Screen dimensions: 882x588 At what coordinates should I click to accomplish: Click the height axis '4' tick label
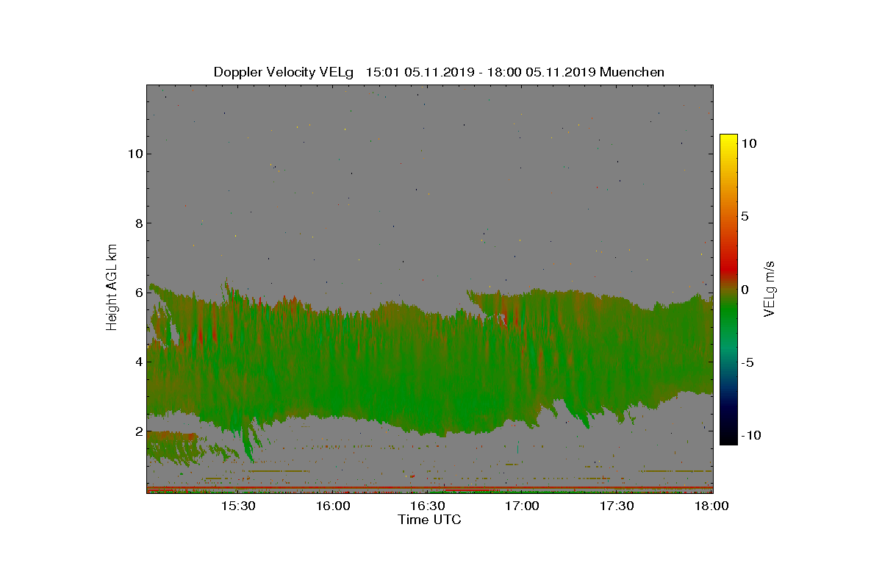click(137, 362)
